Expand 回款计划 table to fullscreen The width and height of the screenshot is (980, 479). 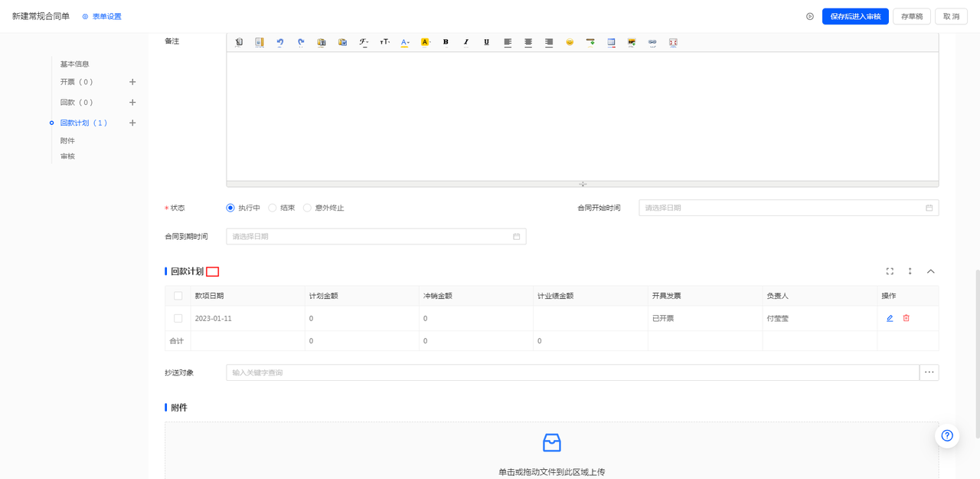click(x=890, y=271)
